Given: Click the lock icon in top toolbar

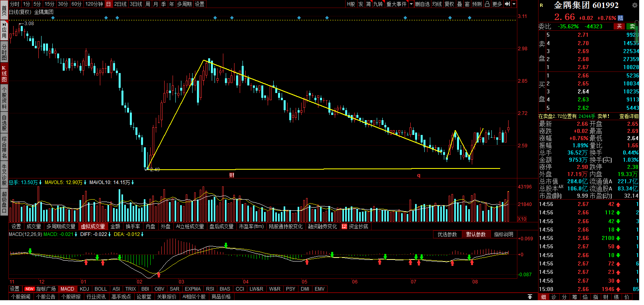Looking at the screenshot, I should point(487,4).
